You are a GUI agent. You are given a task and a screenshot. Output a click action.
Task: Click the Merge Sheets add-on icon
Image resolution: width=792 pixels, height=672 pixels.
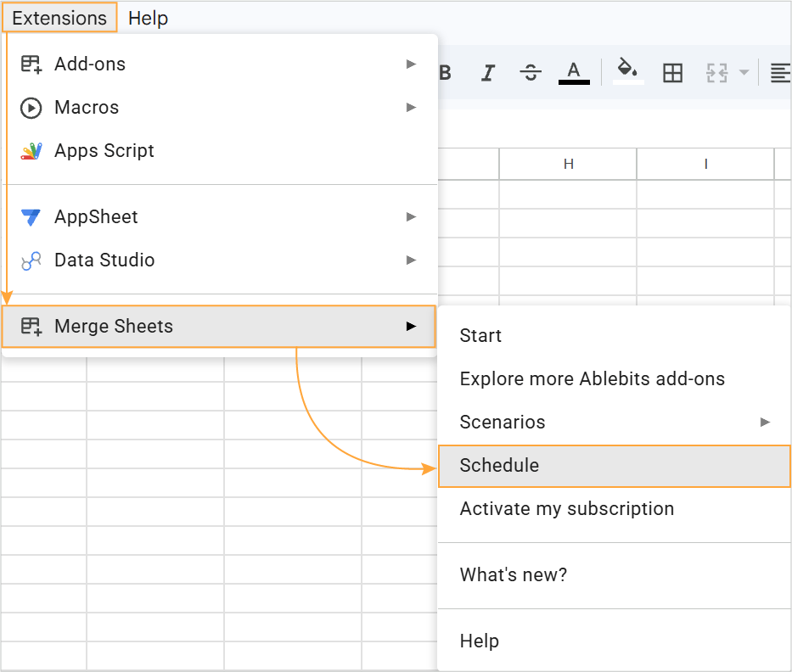31,326
